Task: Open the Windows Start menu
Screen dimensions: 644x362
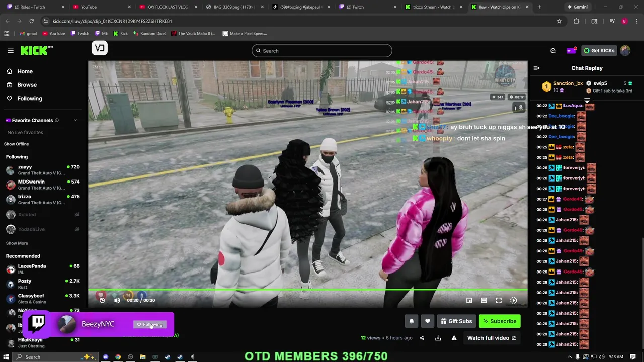Action: tap(6, 357)
